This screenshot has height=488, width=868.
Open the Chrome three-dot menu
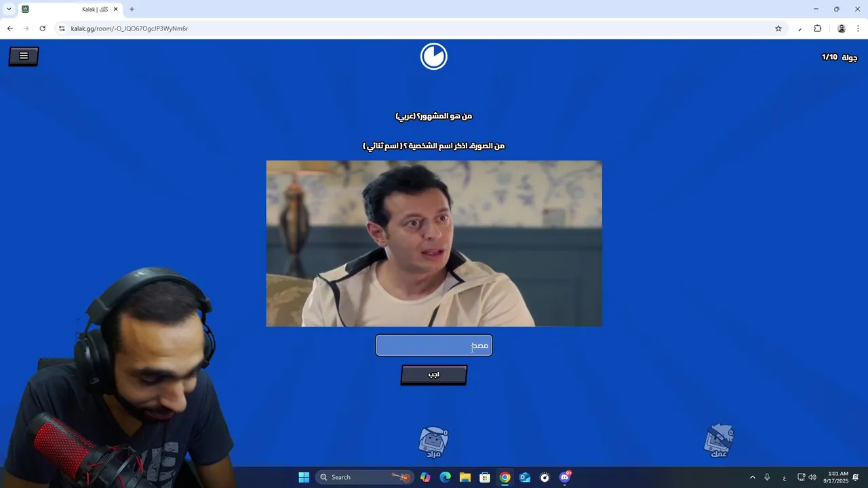click(858, 28)
